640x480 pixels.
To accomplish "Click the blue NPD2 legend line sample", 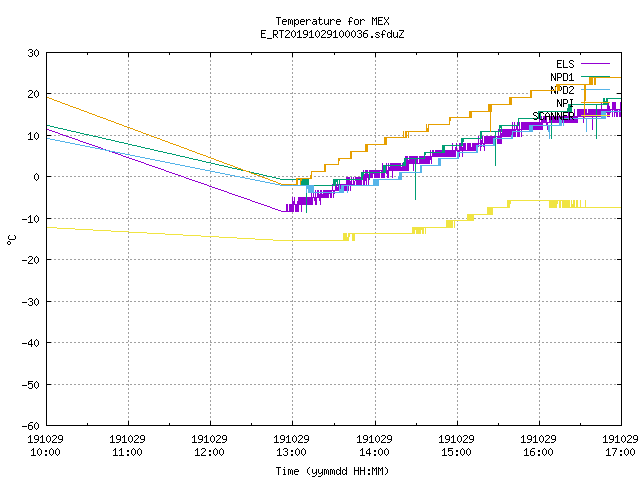I will (x=595, y=89).
